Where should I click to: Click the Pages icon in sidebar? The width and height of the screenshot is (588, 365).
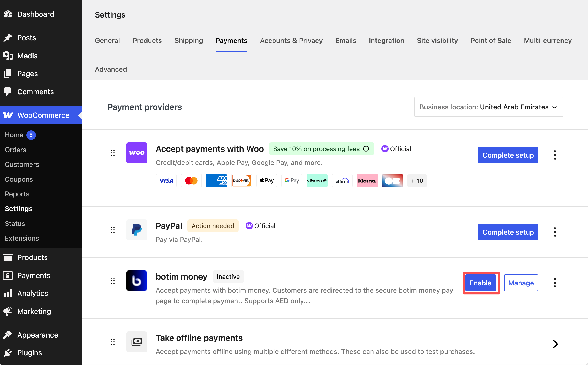(8, 74)
